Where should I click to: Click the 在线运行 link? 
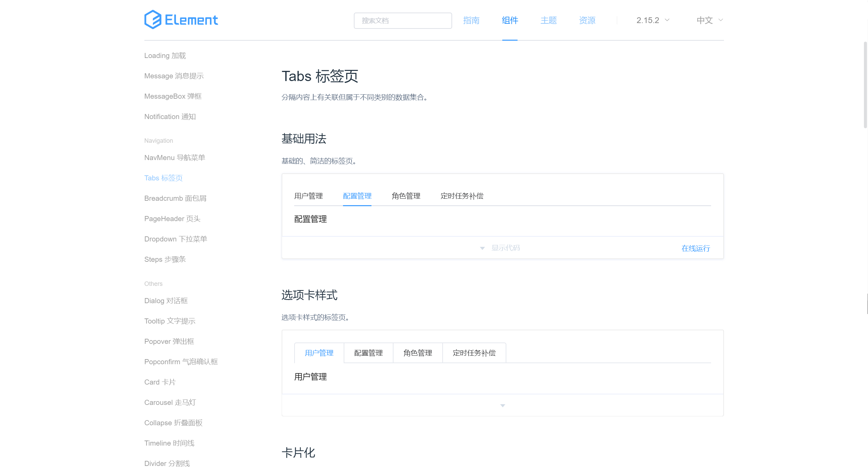tap(695, 249)
